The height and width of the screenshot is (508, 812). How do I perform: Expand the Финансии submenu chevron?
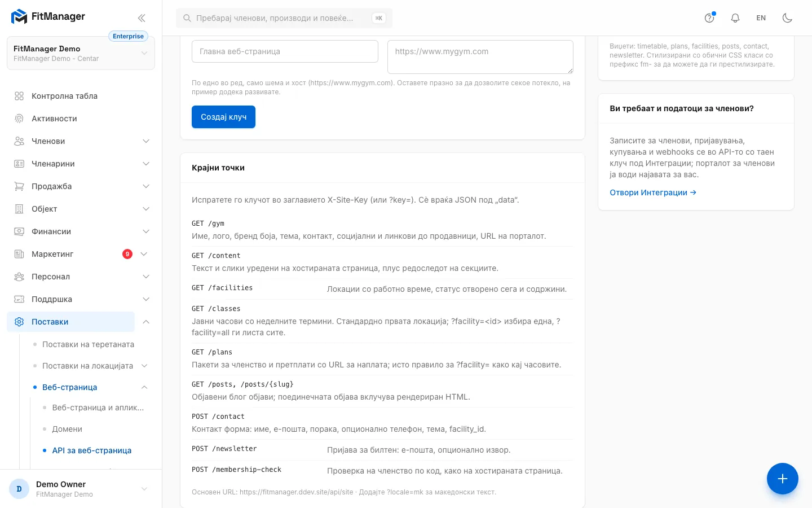pyautogui.click(x=146, y=231)
